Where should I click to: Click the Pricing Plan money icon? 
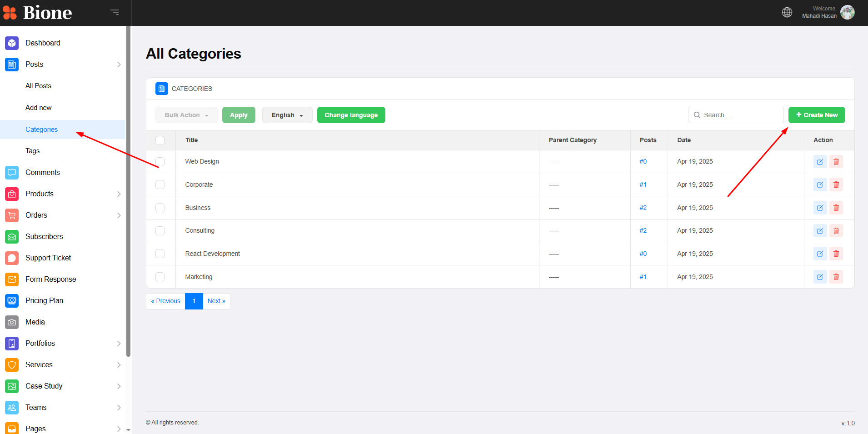[x=12, y=301]
